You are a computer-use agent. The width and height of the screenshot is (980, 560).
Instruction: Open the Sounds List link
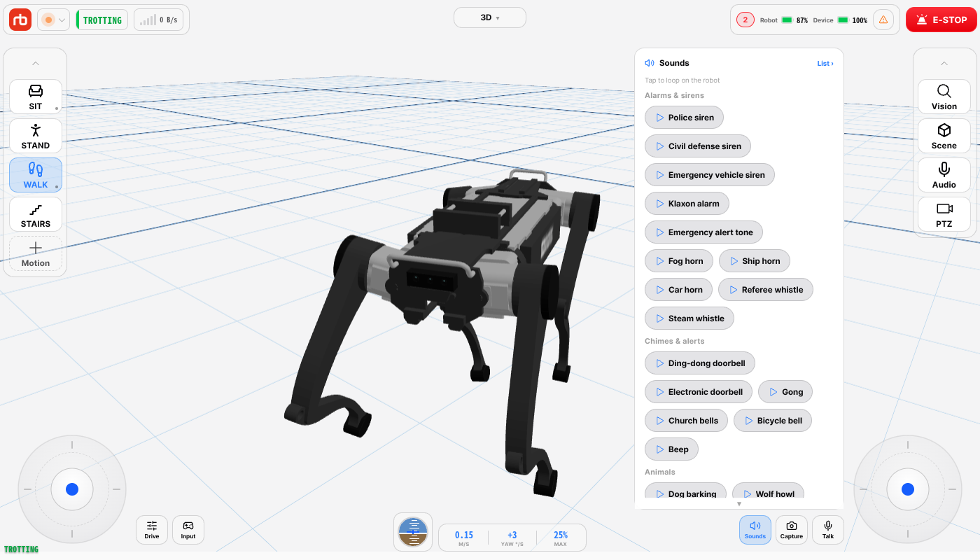click(x=825, y=64)
